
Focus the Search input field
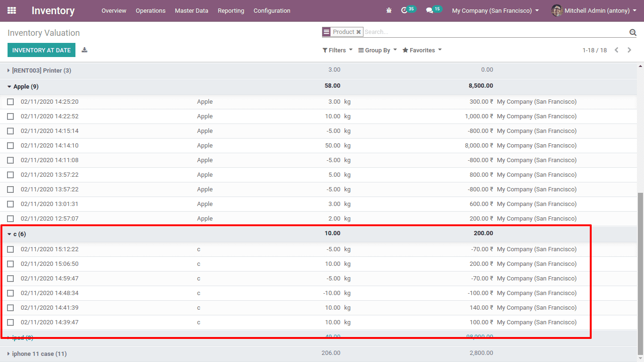pos(495,32)
